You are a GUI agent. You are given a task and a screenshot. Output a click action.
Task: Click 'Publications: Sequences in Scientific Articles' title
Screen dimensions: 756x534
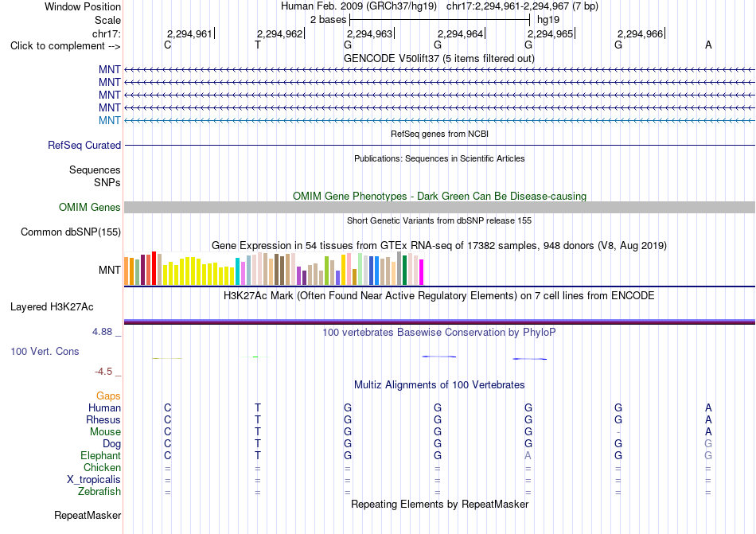pos(439,158)
